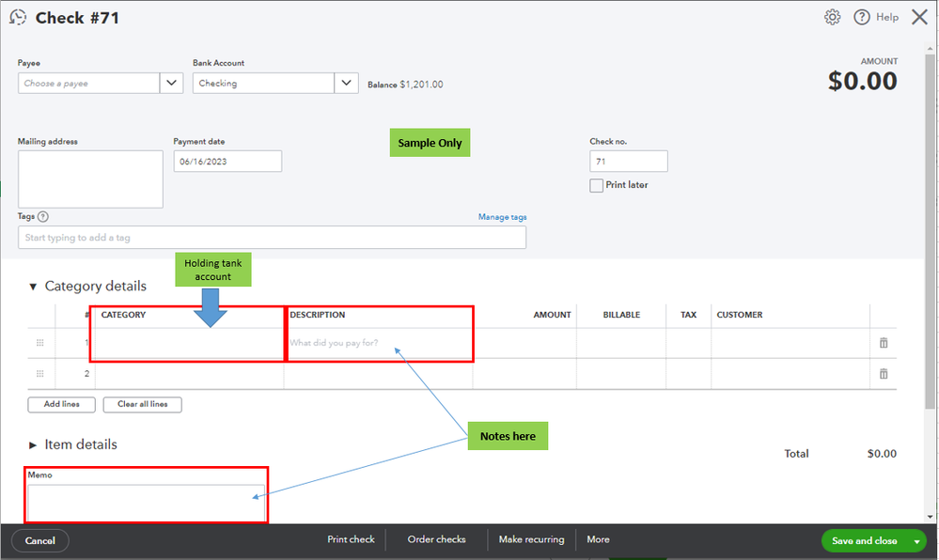Click the TAX column header
The width and height of the screenshot is (939, 560).
click(689, 315)
